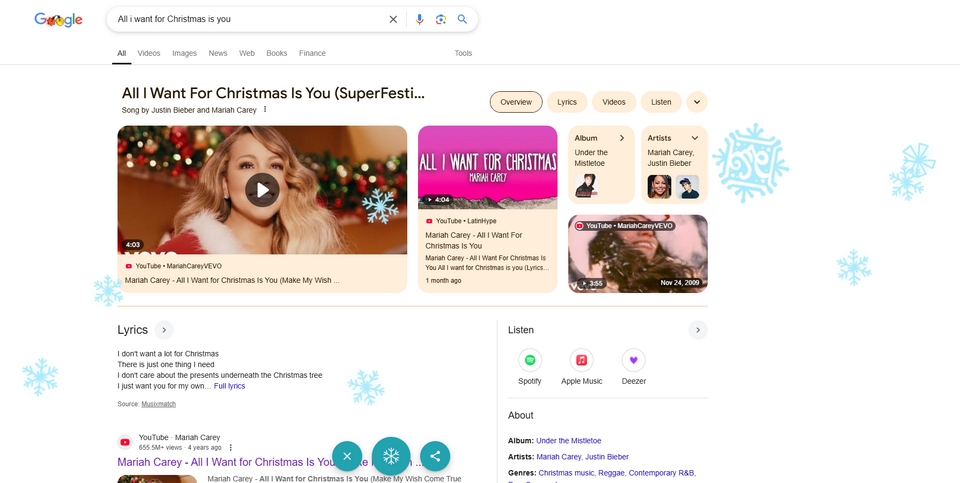Toggle the snowflake animation button
960x483 pixels.
click(391, 456)
